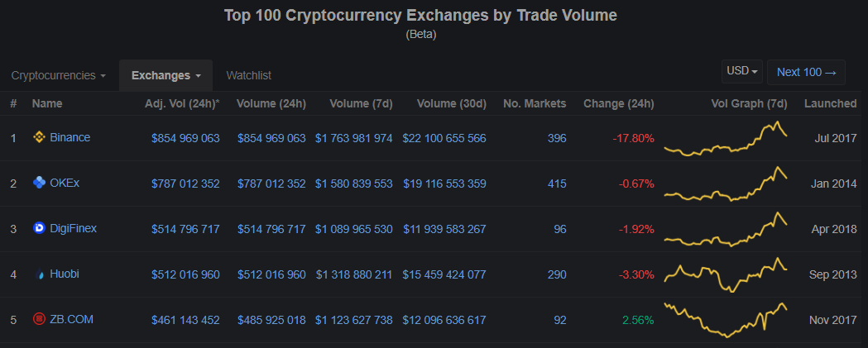Screen dimensions: 868x348
Task: Expand the Cryptocurrencies dropdown
Action: [x=58, y=75]
